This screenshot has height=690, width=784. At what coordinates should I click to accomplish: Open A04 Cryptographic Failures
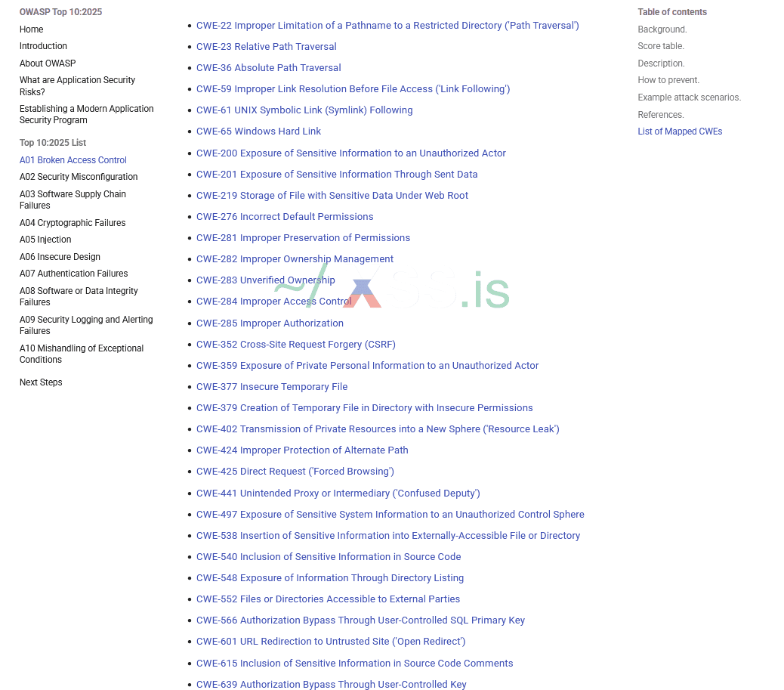73,223
